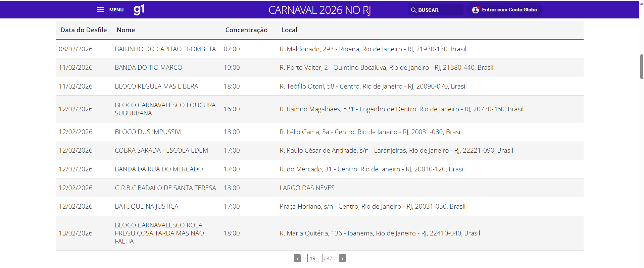Go to next table page arrow

pos(342,258)
